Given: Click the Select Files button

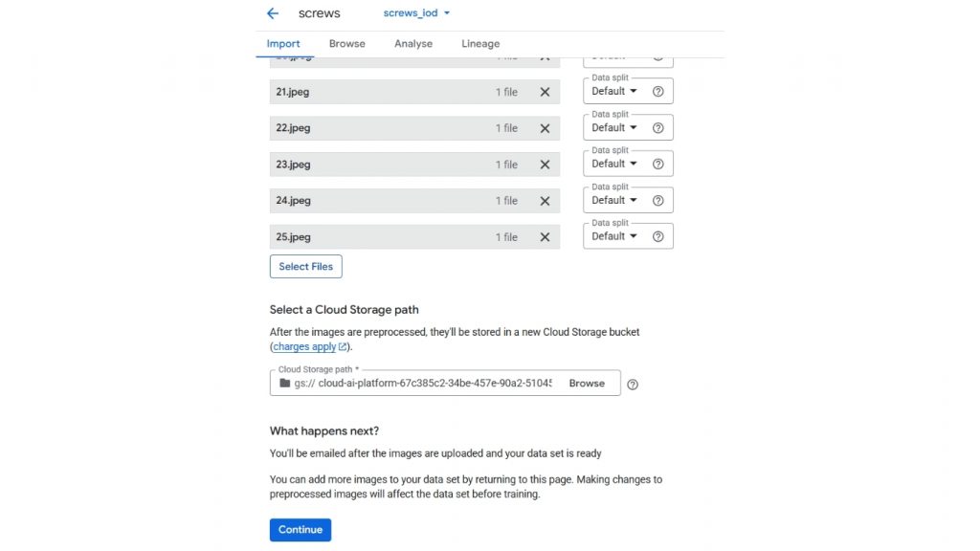Looking at the screenshot, I should (305, 267).
